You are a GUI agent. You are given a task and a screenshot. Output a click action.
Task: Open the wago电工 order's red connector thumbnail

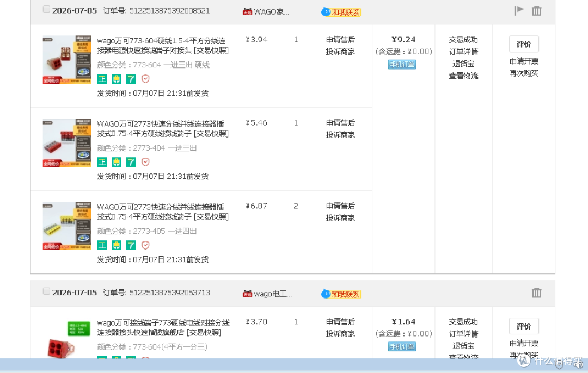[x=67, y=339]
